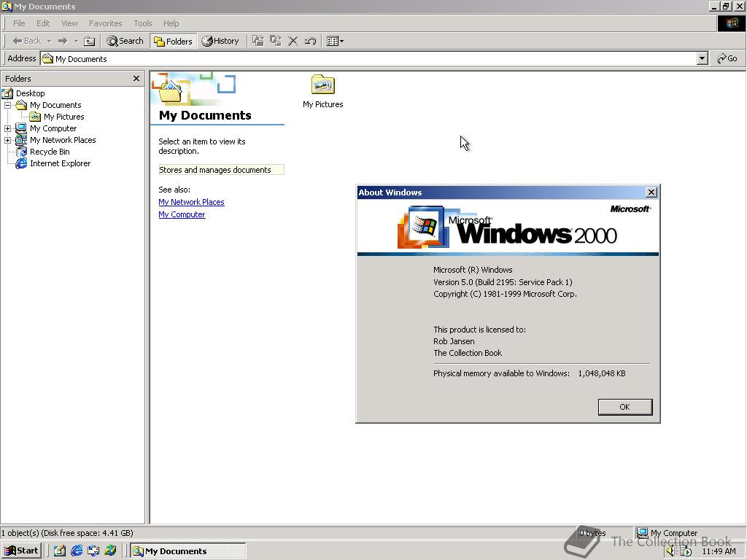Open the Start menu
747x560 pixels.
click(21, 551)
